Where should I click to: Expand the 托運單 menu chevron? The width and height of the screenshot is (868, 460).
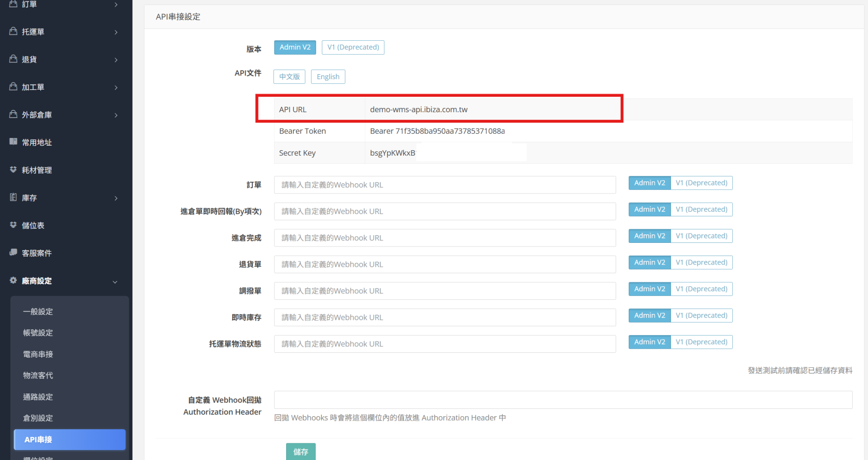click(x=116, y=32)
